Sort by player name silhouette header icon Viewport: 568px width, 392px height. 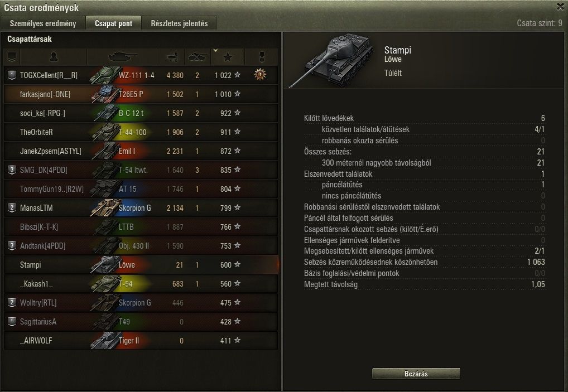(x=54, y=57)
